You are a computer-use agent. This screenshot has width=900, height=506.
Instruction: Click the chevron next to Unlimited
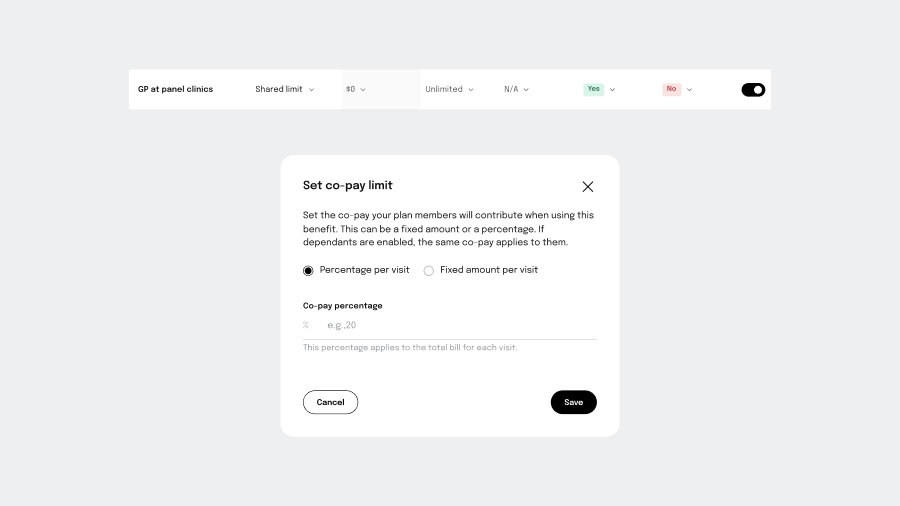click(x=471, y=89)
